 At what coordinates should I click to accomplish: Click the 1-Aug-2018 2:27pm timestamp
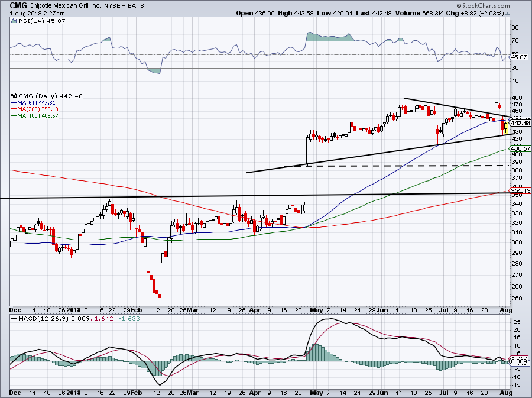(37, 13)
